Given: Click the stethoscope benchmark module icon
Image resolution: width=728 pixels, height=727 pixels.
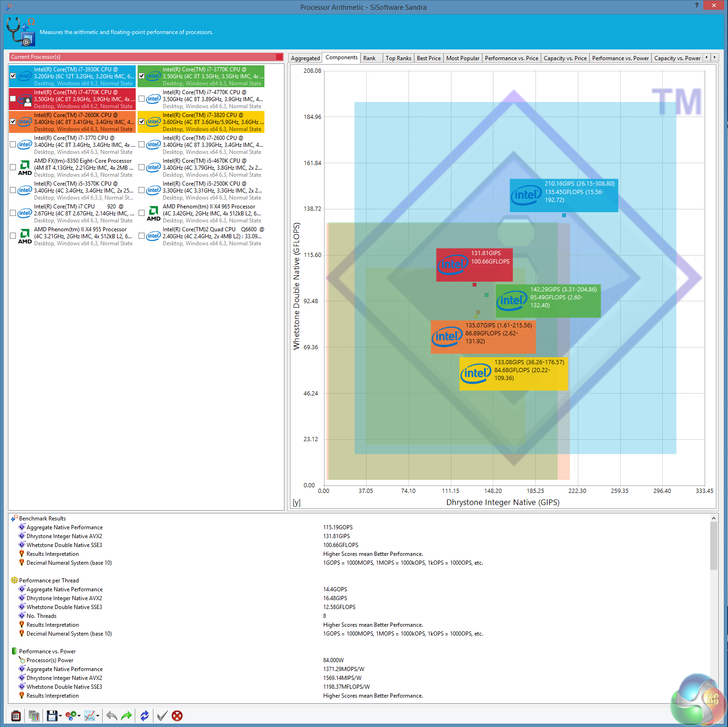Looking at the screenshot, I should click(x=21, y=32).
